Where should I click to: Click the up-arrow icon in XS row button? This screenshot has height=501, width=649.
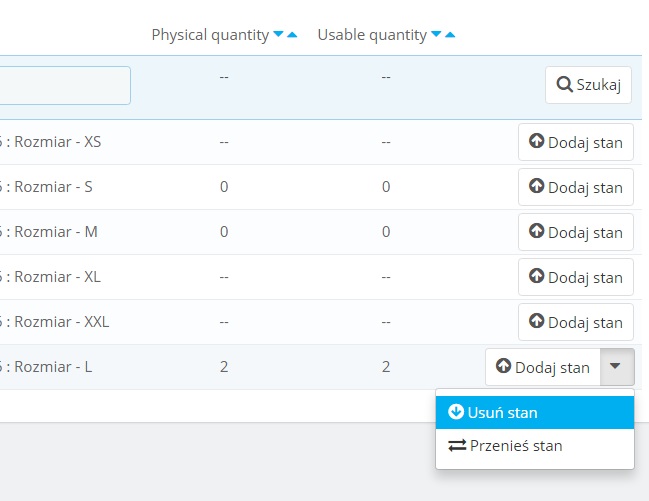click(536, 142)
